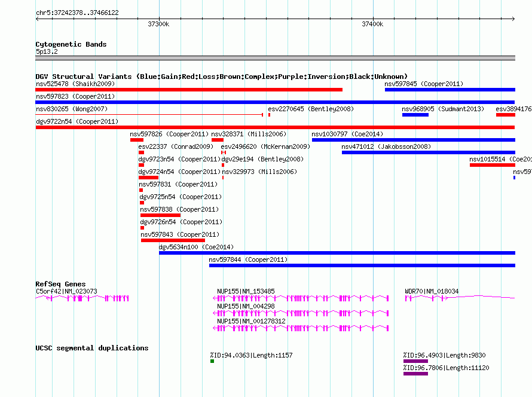The image size is (532, 397).
Task: Click the nsv329973 (Mills2006) label
Action: point(259,172)
